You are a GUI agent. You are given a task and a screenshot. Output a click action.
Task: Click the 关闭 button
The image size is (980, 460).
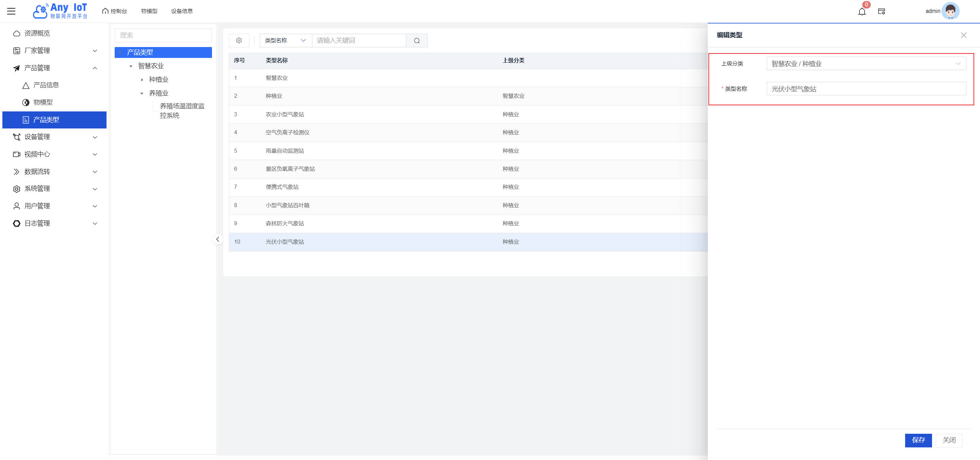coord(949,440)
